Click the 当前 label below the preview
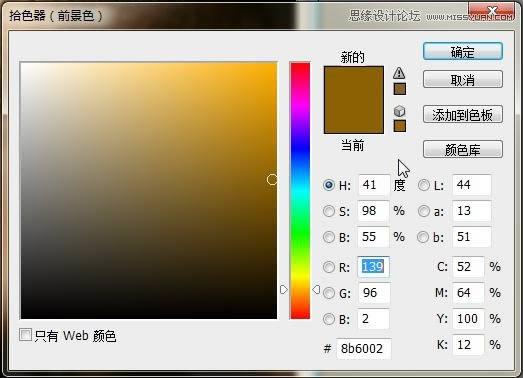The image size is (523, 378). pos(352,145)
